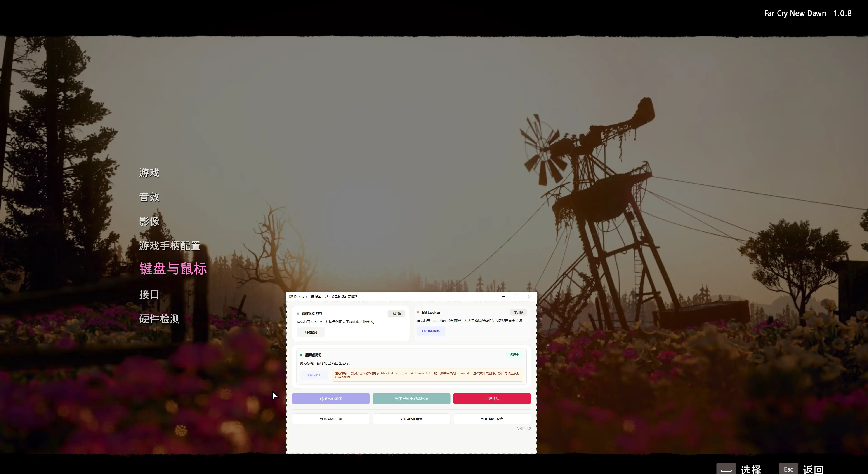868x474 pixels.
Task: Click the 选择 spacebar key prompt
Action: [x=739, y=469]
